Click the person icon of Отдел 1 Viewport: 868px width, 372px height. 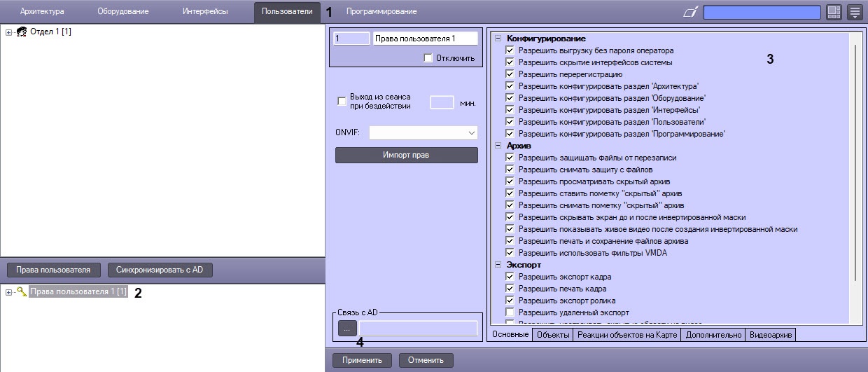[22, 32]
